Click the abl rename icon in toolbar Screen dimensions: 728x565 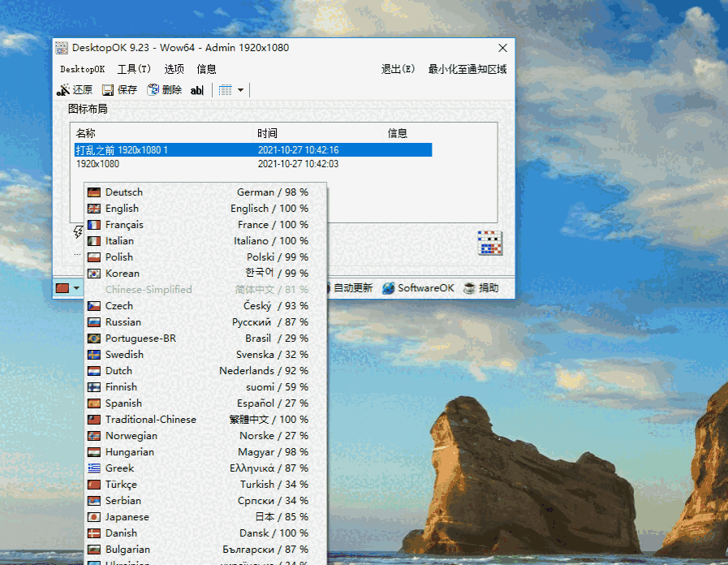[196, 89]
